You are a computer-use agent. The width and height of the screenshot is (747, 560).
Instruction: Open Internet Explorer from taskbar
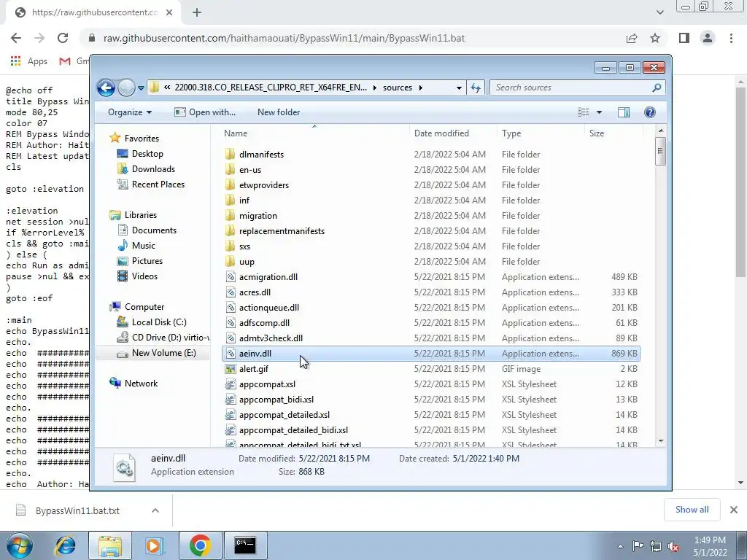[65, 545]
